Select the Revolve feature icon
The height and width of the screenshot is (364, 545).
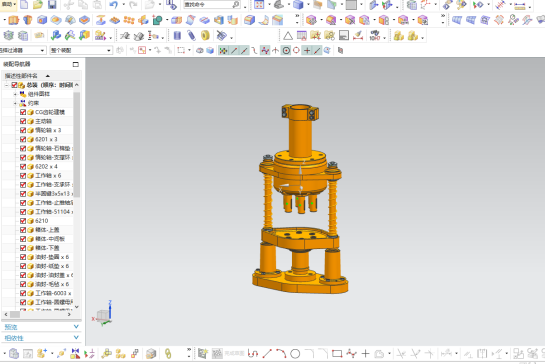point(28,20)
